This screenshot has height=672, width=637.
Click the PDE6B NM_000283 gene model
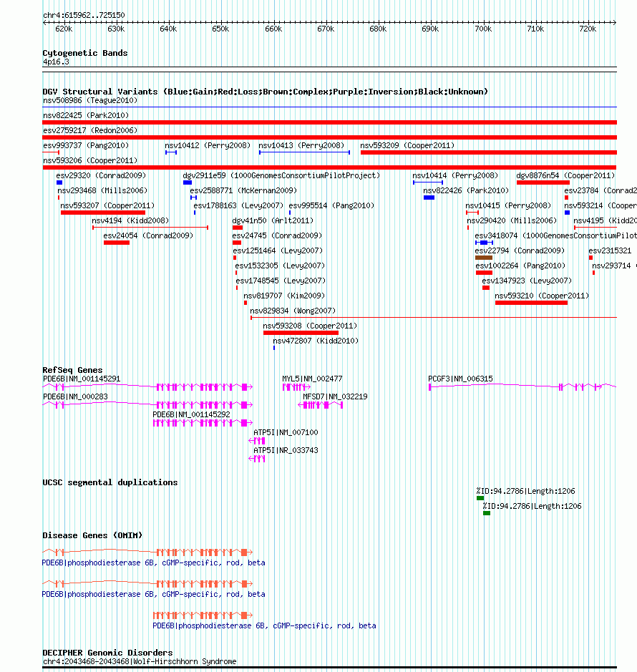[147, 404]
